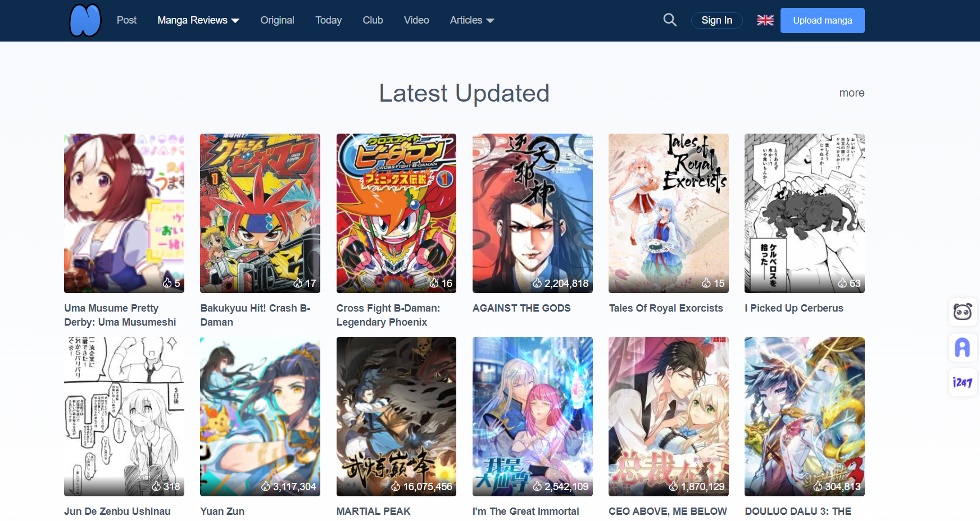The image size is (980, 521).
Task: Click CEO ABOVE, ME BELOW title
Action: coord(668,511)
